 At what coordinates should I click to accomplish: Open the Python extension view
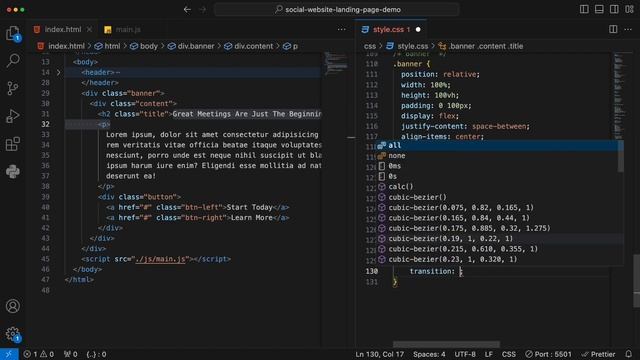13,171
